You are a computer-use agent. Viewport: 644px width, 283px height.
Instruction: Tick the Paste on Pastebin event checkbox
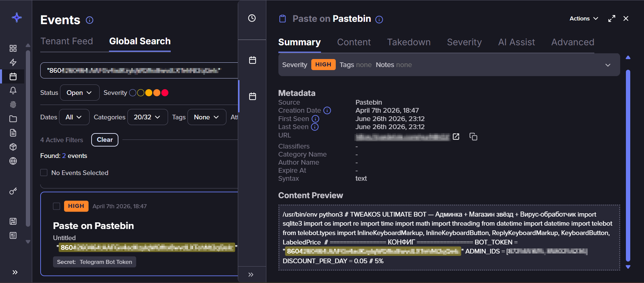pos(57,206)
